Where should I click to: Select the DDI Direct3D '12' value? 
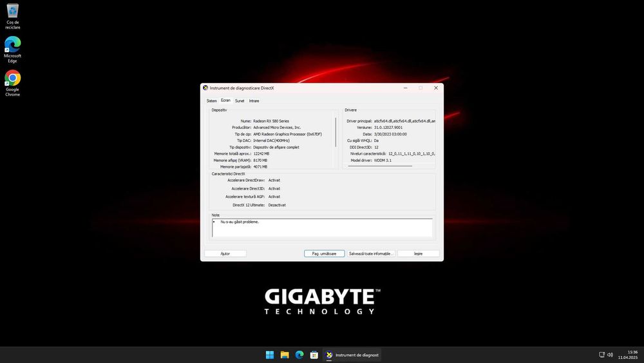coord(376,147)
